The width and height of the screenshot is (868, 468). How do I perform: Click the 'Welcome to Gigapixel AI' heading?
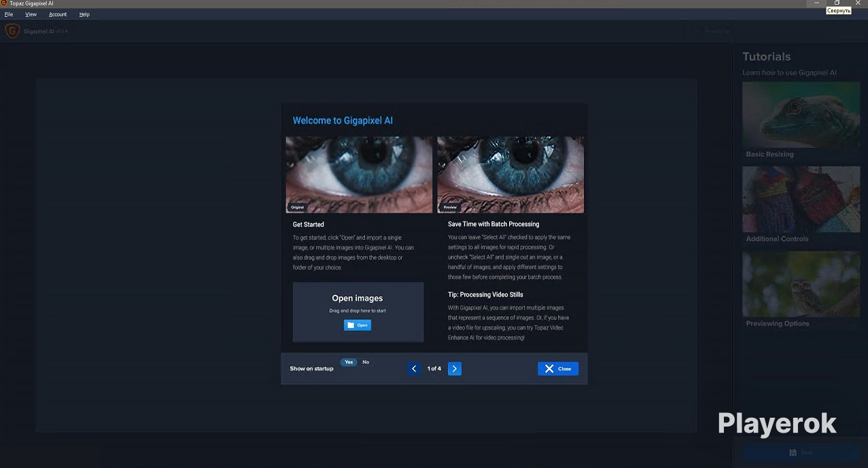click(343, 120)
